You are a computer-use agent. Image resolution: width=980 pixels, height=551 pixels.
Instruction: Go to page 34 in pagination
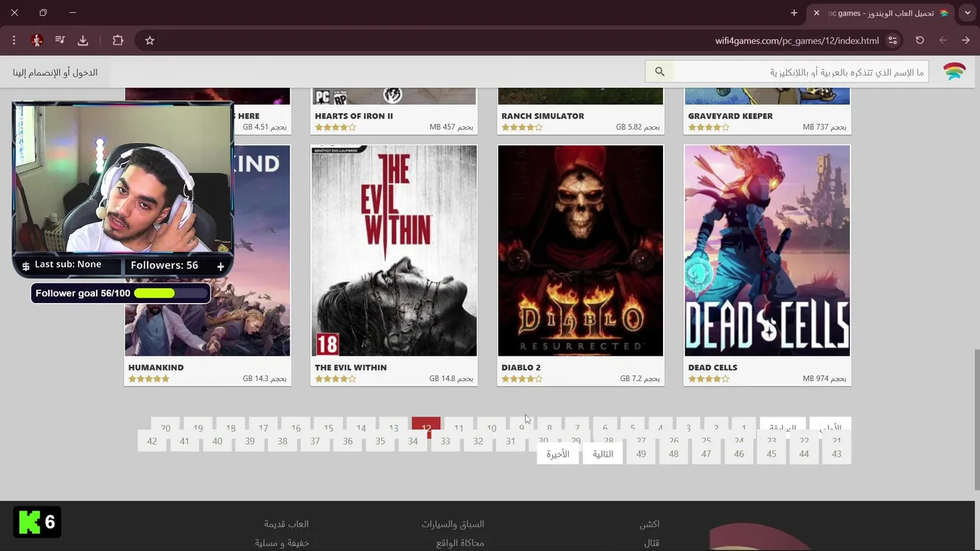(x=413, y=441)
